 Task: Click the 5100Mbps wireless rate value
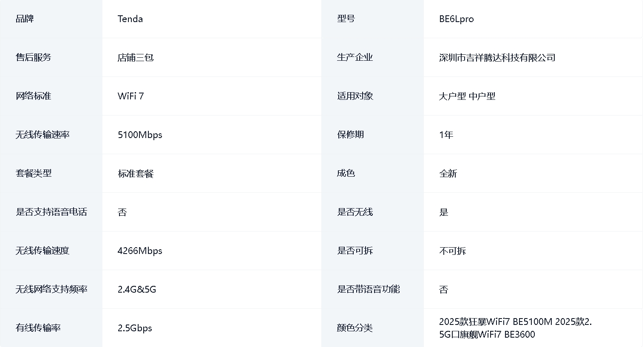[x=140, y=135]
